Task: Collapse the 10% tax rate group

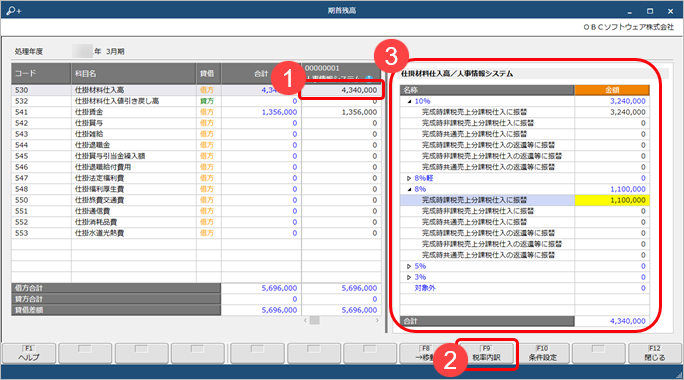Action: click(x=409, y=101)
